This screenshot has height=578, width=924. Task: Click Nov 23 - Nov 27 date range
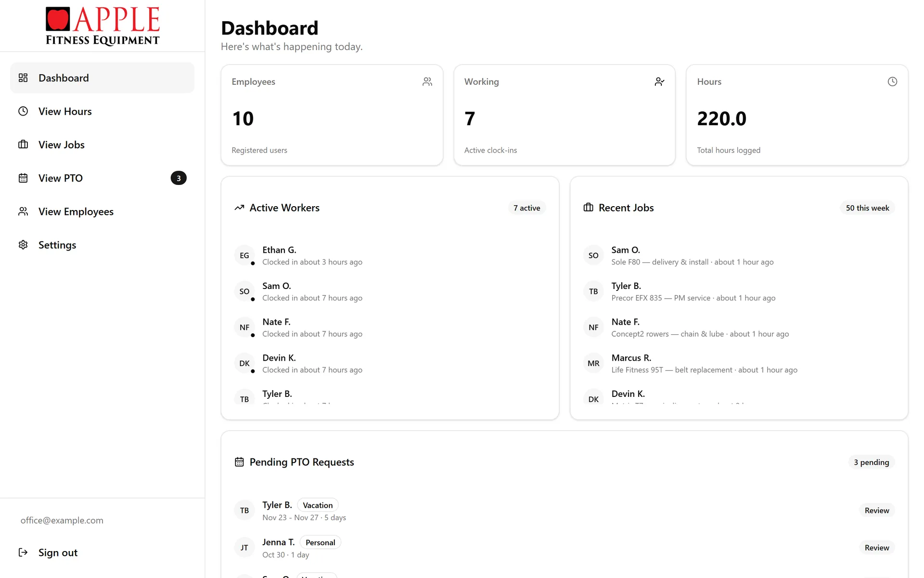coord(290,517)
